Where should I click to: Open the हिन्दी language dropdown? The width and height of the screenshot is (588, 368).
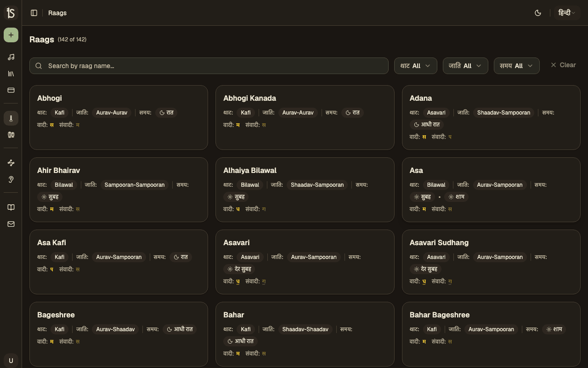tap(567, 13)
